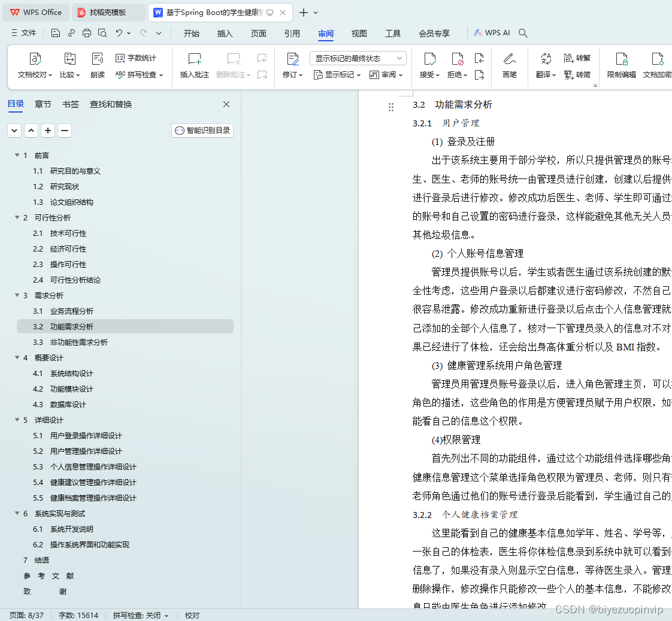Screen dimensions: 672x621
Task: Switch to the 开始 ribbon tab
Action: pos(192,34)
